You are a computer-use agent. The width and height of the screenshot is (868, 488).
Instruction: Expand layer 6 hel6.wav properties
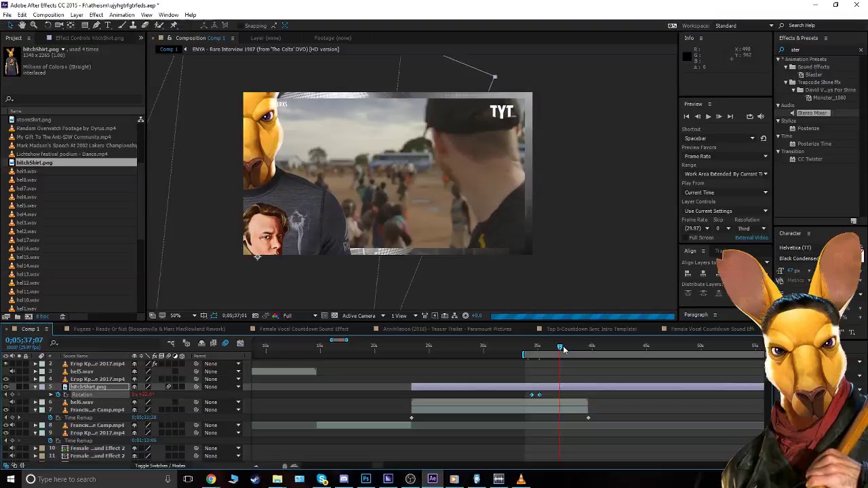35,402
